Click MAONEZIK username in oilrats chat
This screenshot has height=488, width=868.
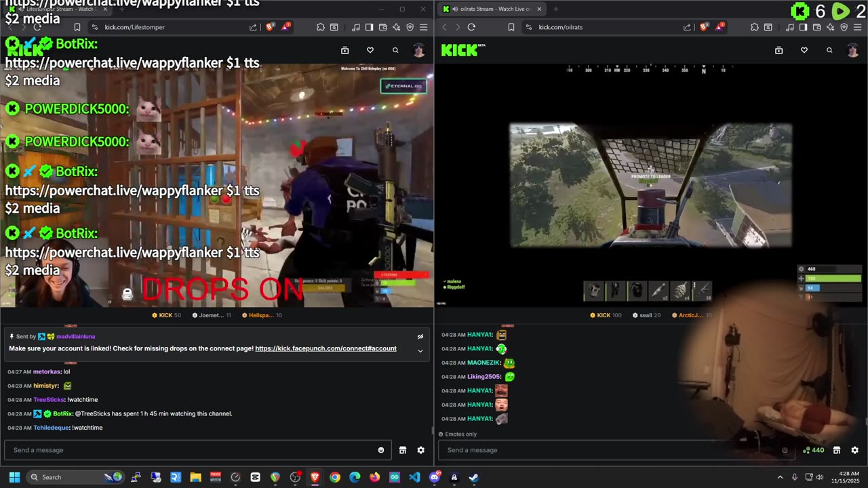click(x=484, y=363)
